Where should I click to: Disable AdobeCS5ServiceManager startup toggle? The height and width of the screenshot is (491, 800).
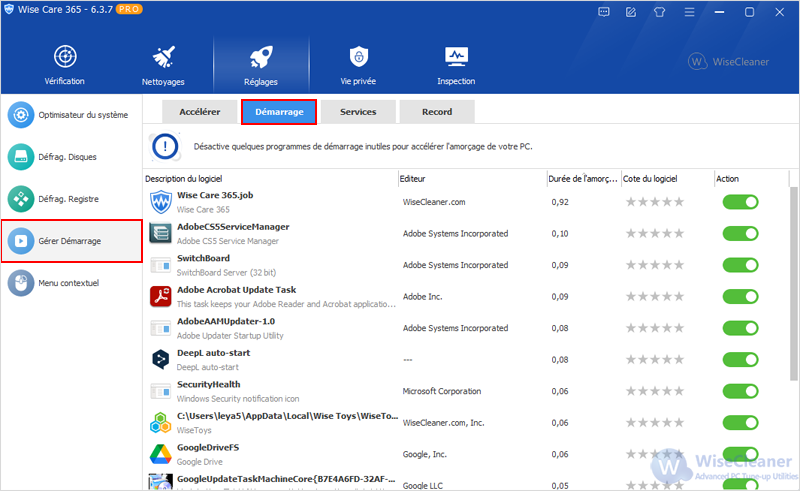[x=740, y=234]
